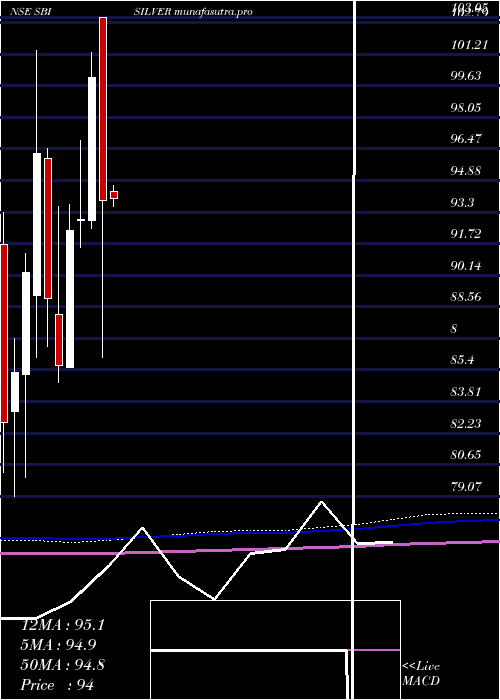Click the '5MA : 94.9' readout

pyautogui.click(x=58, y=645)
